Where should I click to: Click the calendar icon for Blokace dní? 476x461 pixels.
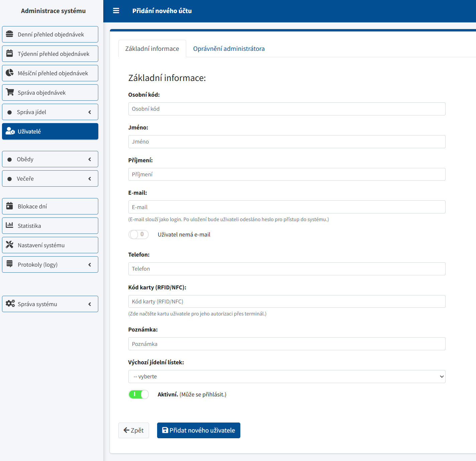[x=10, y=206]
